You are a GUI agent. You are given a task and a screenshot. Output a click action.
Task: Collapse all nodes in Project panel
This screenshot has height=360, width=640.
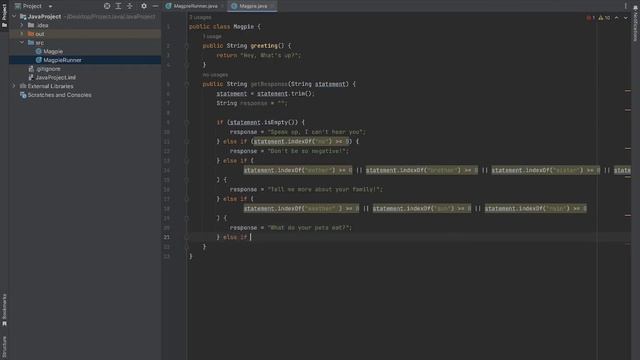130,6
